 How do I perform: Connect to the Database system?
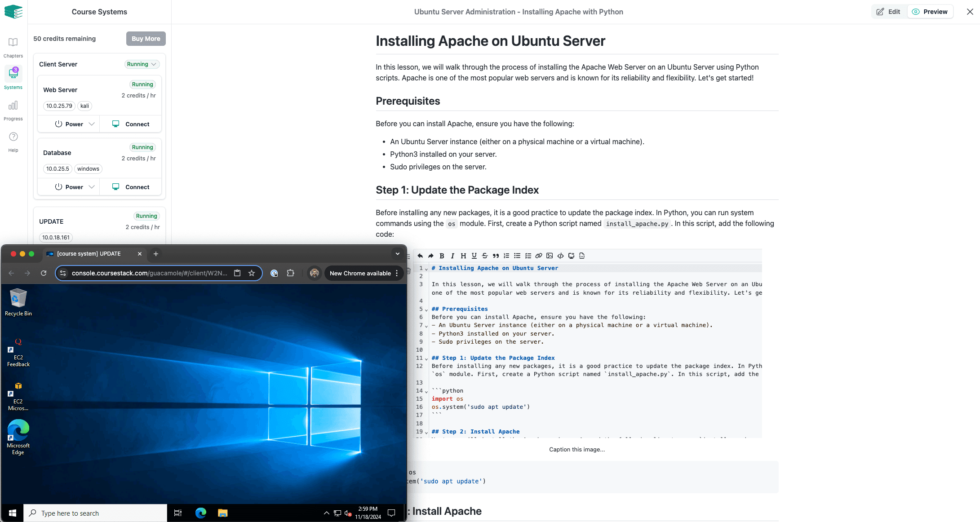(131, 187)
